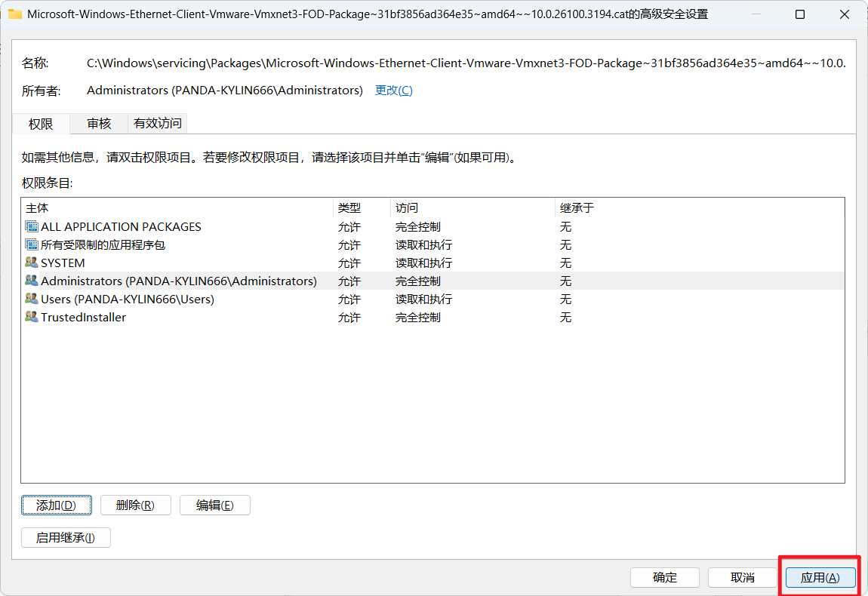Viewport: 868px width, 596px height.
Task: Click the file path next to 名称
Action: (x=466, y=63)
